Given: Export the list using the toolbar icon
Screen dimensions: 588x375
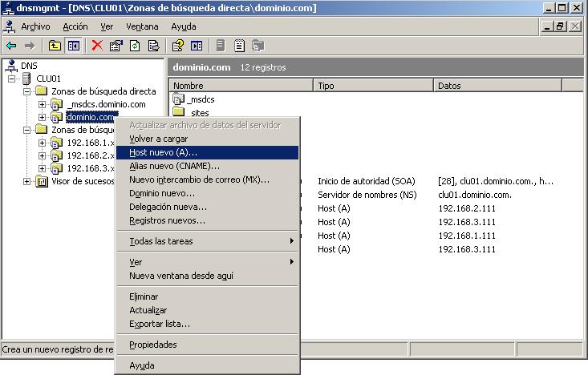Looking at the screenshot, I should (154, 46).
